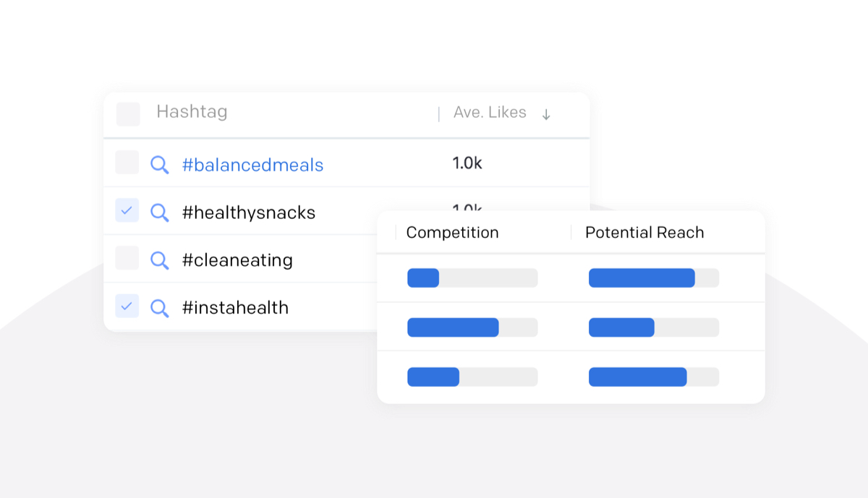868x498 pixels.
Task: Sort by the Ave. Likes column header
Action: (x=490, y=113)
